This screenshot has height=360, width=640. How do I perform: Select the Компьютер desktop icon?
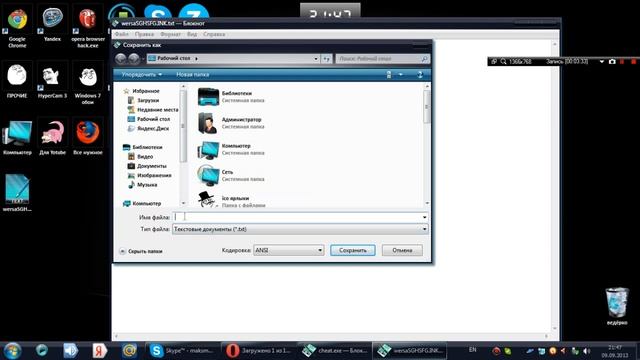pos(17,138)
